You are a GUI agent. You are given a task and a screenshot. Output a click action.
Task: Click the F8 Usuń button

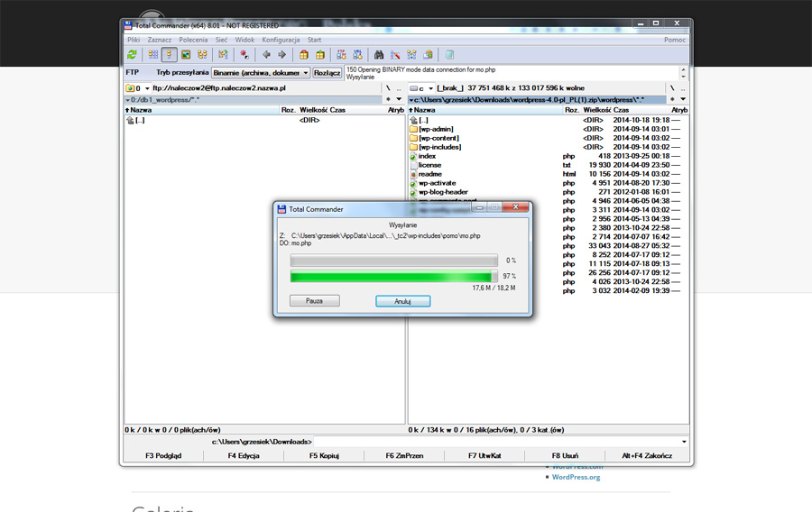[x=565, y=455]
